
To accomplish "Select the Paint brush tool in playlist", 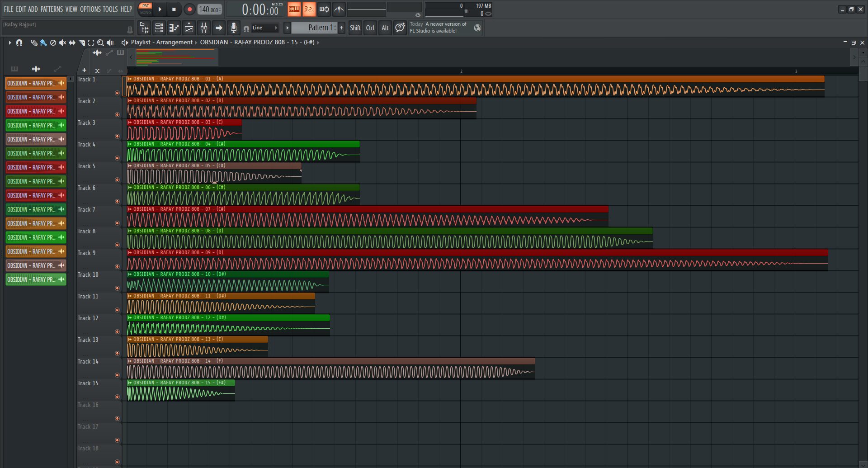I will [43, 43].
